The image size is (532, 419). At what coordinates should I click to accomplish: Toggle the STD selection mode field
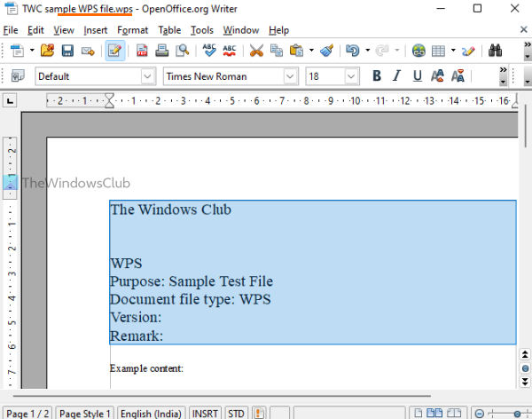click(236, 413)
